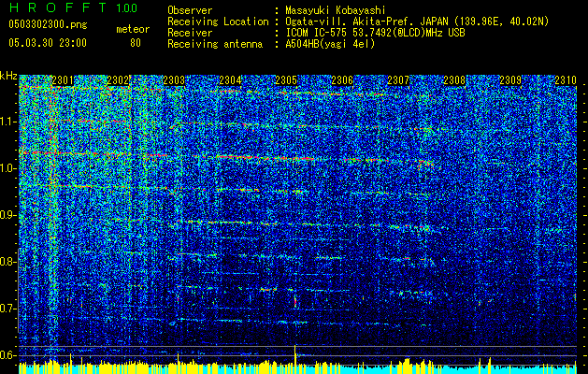Viewport: 588px width, 374px height.
Task: Click the 2309 time marker
Action: tap(510, 80)
